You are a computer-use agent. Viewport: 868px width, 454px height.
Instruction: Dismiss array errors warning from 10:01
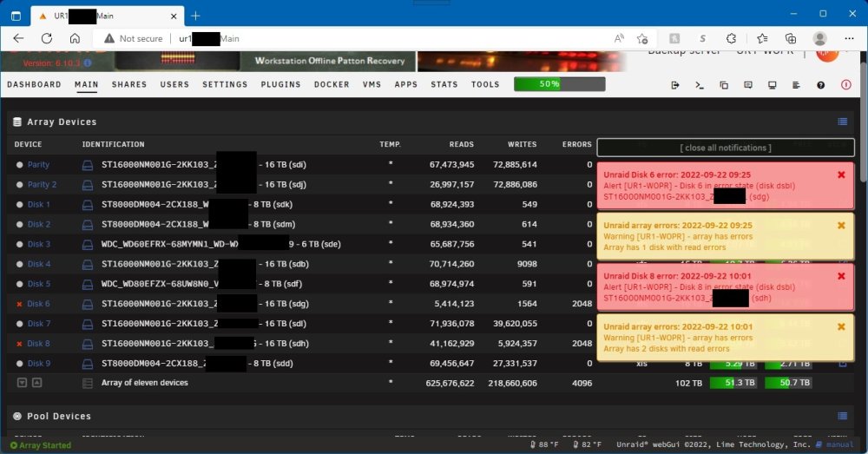841,327
